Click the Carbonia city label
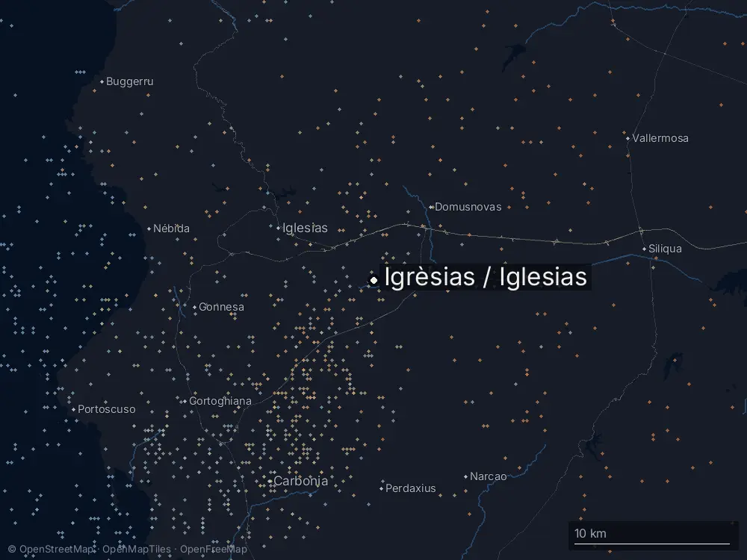This screenshot has width=747, height=560. 300,481
